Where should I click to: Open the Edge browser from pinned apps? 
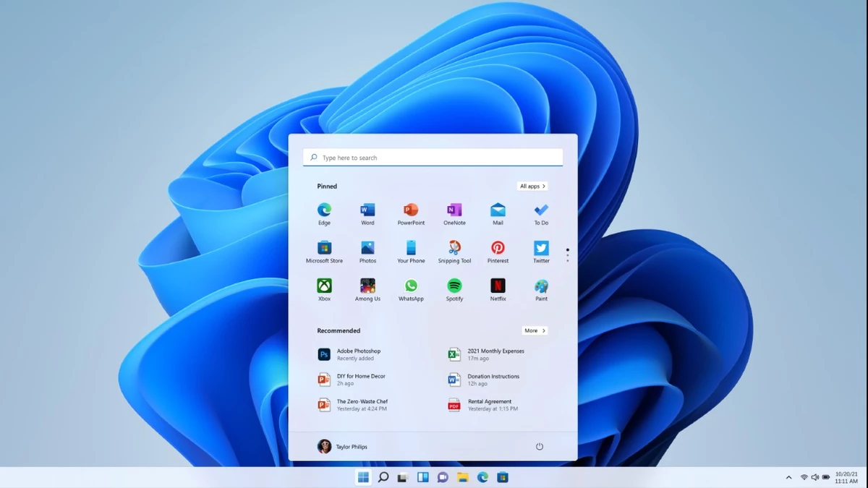pos(324,210)
